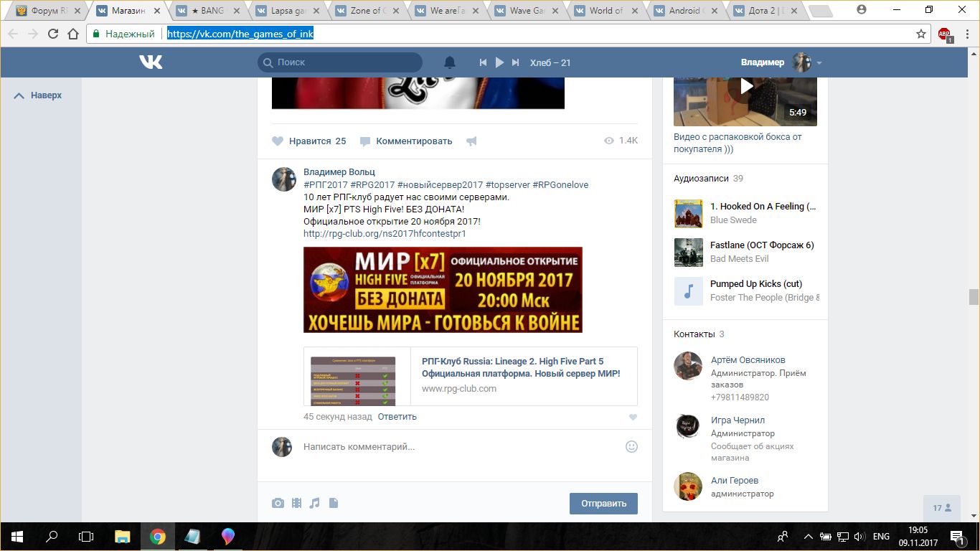Viewport: 980px width, 551px height.
Task: Attach a document using the file icon
Action: tap(333, 504)
